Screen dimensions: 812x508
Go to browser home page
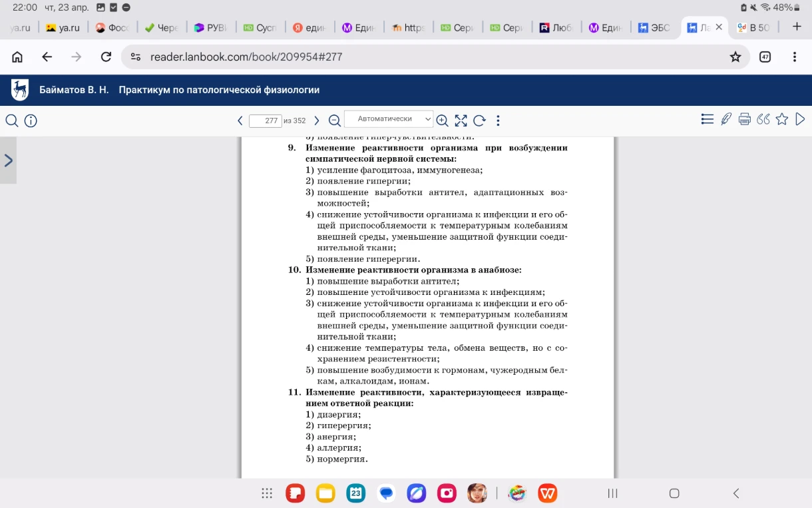coord(18,57)
